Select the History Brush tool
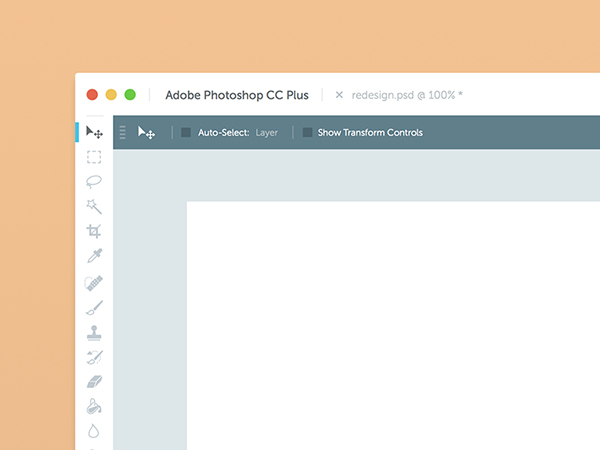Viewport: 600px width, 450px height. point(95,357)
